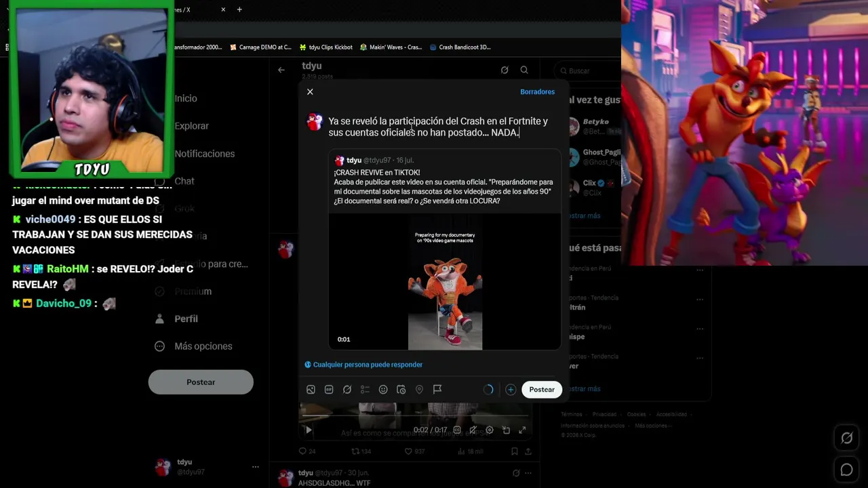Open the emoji picker

click(383, 390)
